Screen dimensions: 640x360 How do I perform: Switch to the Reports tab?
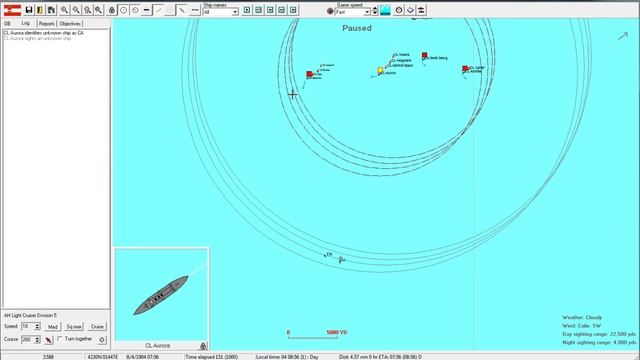pos(47,24)
